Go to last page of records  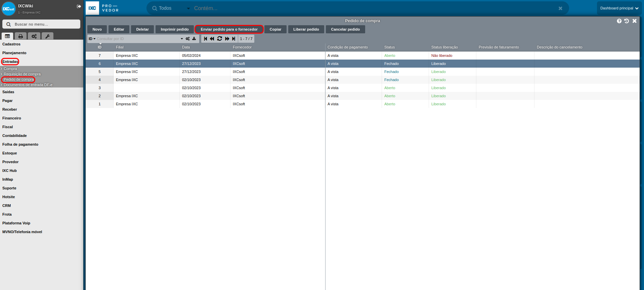(234, 39)
